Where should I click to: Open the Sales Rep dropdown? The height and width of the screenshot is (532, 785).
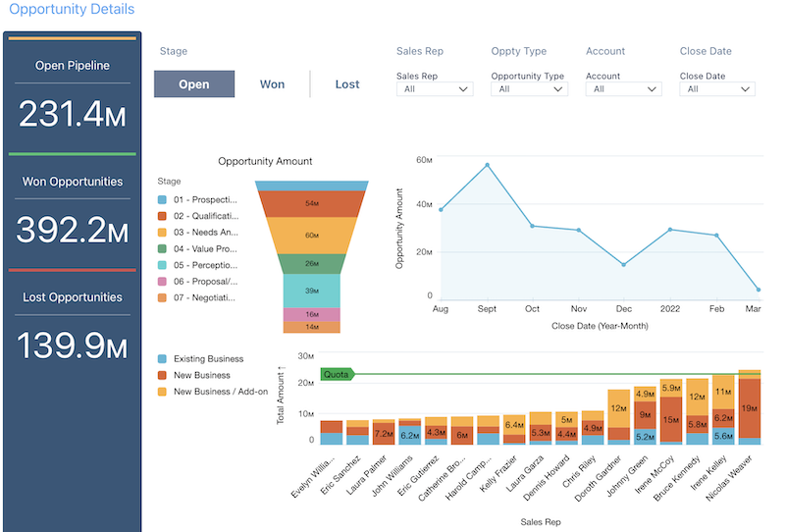pos(435,89)
